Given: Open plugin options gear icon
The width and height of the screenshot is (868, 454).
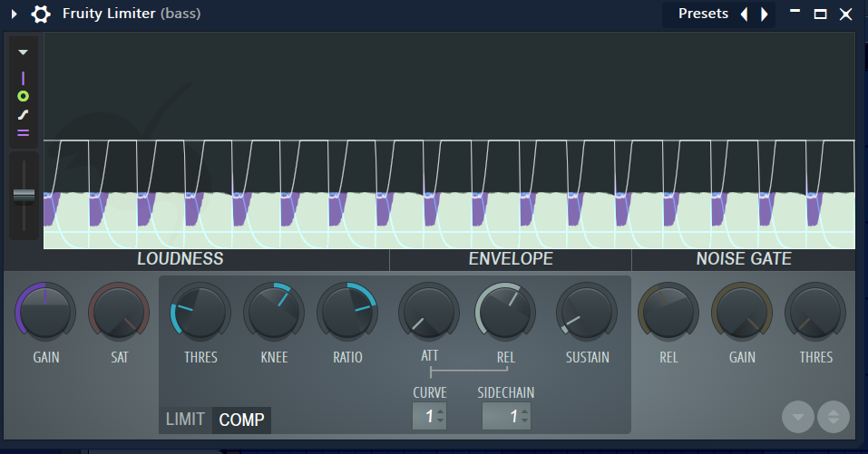Looking at the screenshot, I should (41, 14).
